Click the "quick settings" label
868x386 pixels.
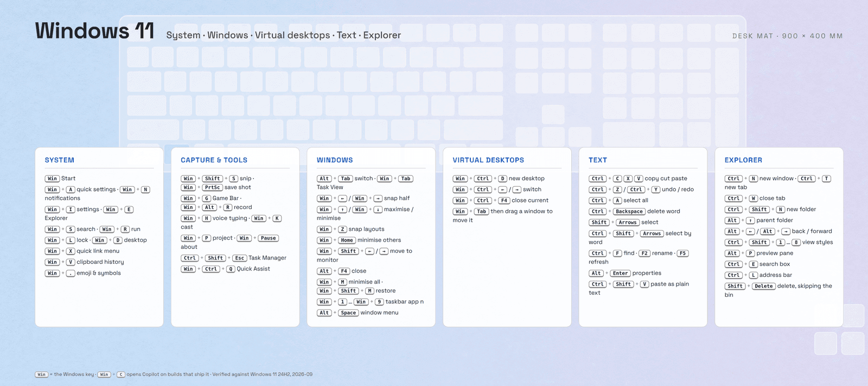click(x=96, y=189)
